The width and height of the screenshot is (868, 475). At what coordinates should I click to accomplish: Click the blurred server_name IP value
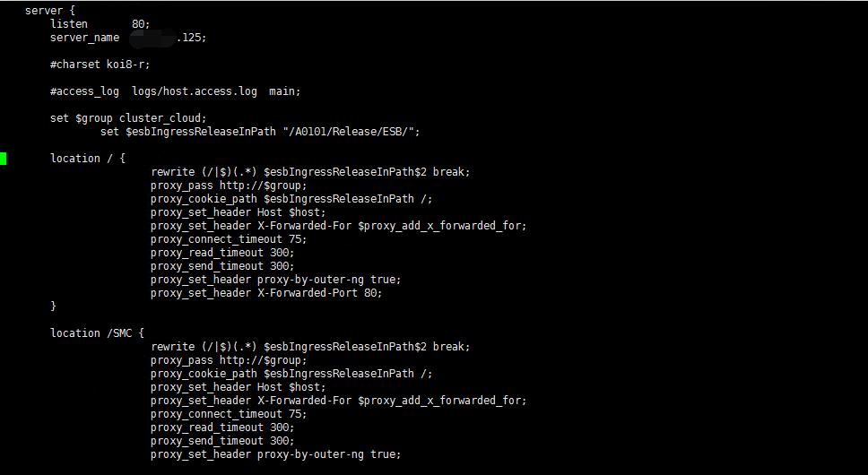152,38
